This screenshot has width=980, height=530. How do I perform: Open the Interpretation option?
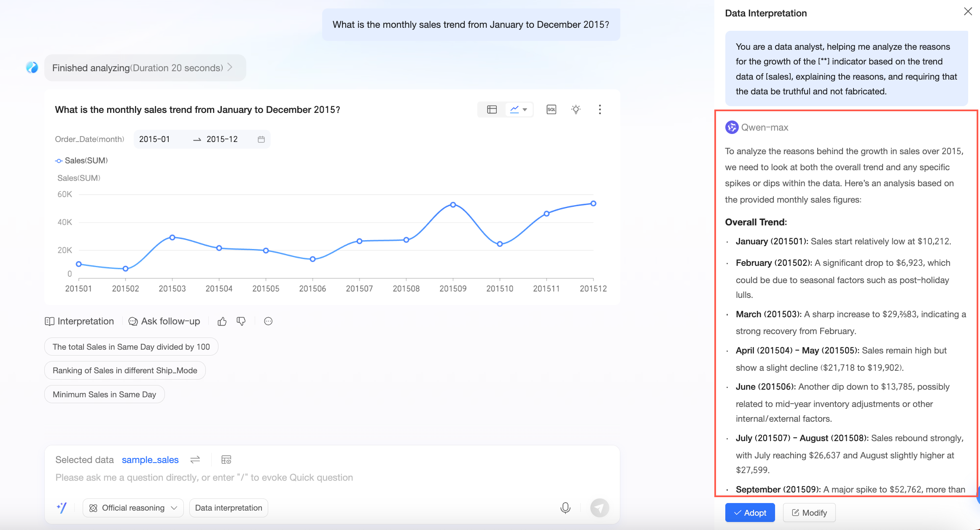(x=79, y=321)
